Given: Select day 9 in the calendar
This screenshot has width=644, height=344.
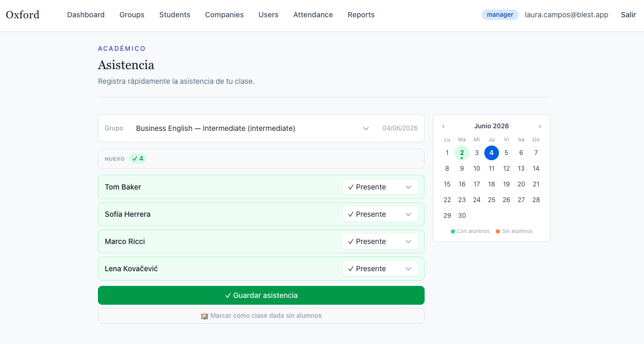Looking at the screenshot, I should (462, 169).
